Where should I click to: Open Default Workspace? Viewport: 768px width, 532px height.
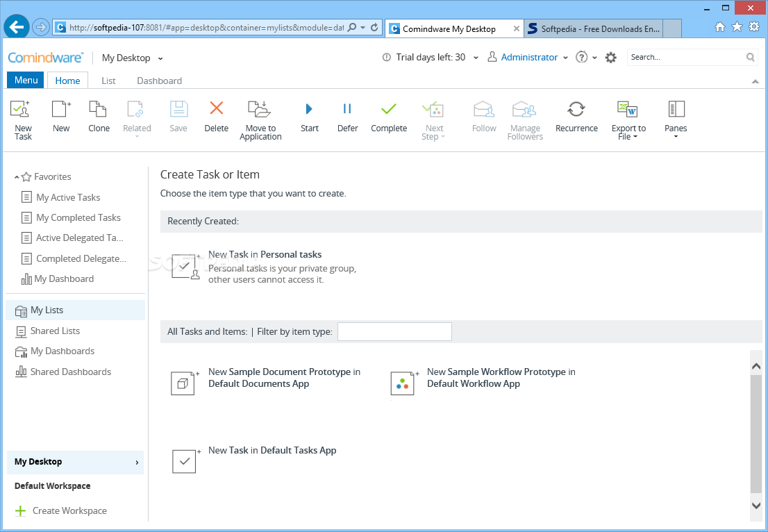[x=52, y=486]
